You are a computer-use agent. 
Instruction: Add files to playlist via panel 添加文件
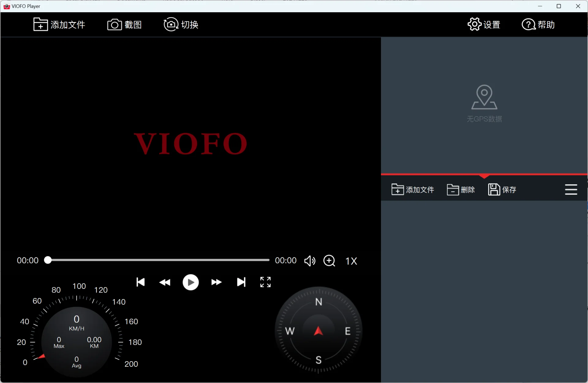tap(413, 190)
